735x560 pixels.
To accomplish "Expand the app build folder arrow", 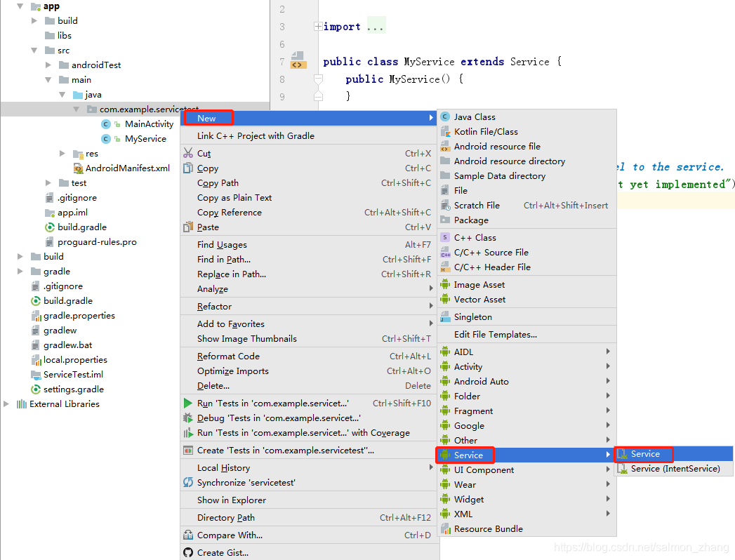I will pos(34,20).
